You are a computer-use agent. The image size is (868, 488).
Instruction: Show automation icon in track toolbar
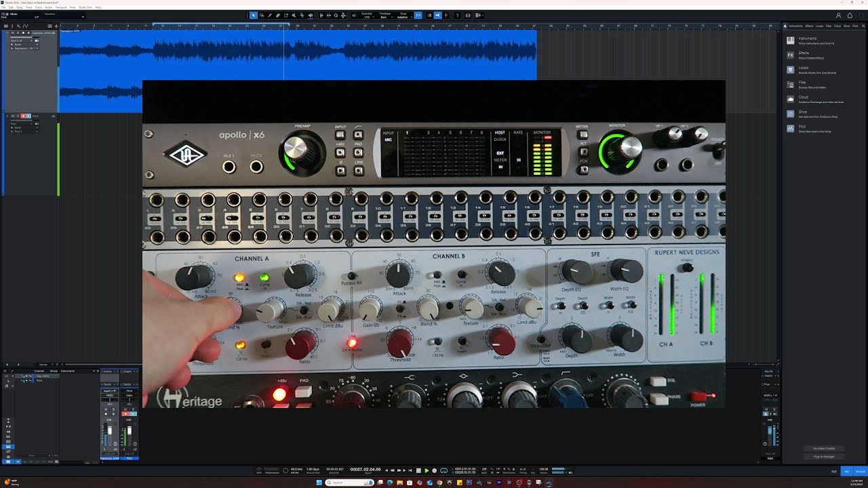tap(25, 26)
